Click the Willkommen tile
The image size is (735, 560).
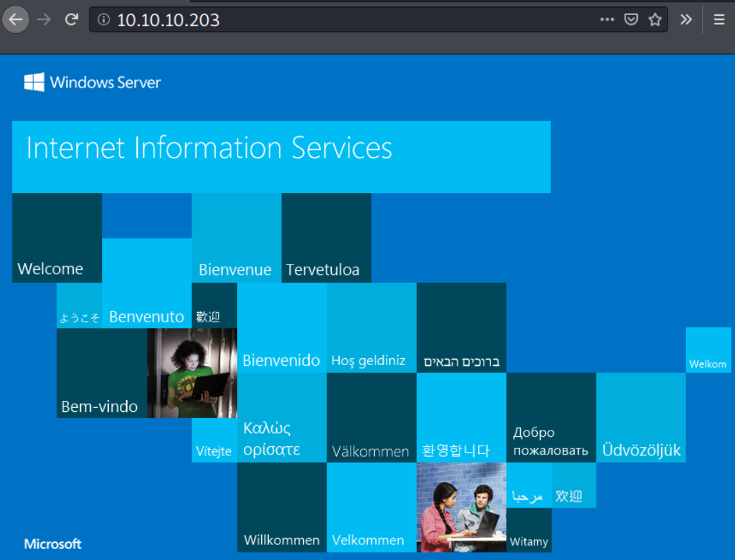click(281, 507)
